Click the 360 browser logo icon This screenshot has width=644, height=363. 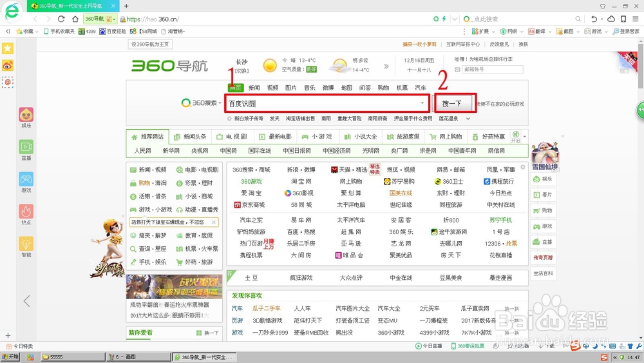click(x=12, y=12)
